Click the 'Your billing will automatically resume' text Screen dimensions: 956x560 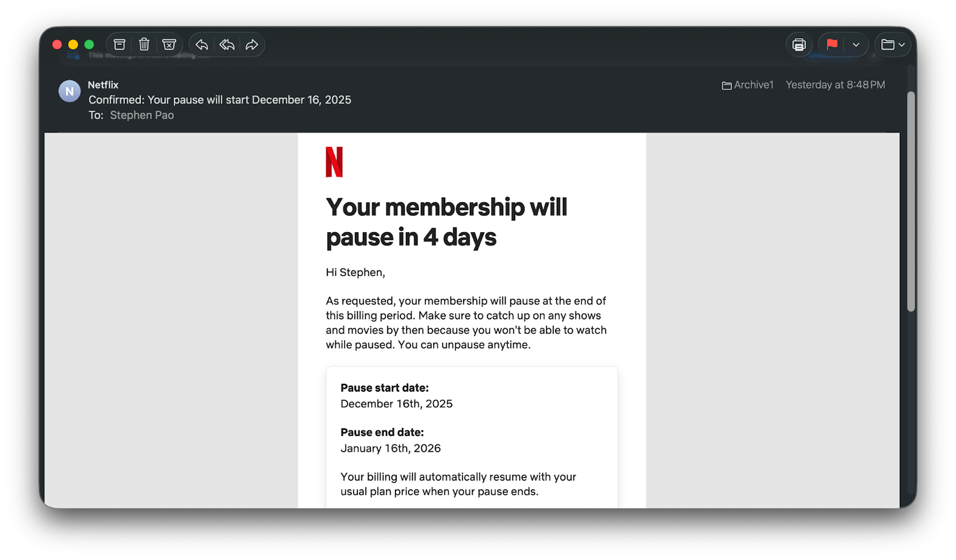(458, 484)
